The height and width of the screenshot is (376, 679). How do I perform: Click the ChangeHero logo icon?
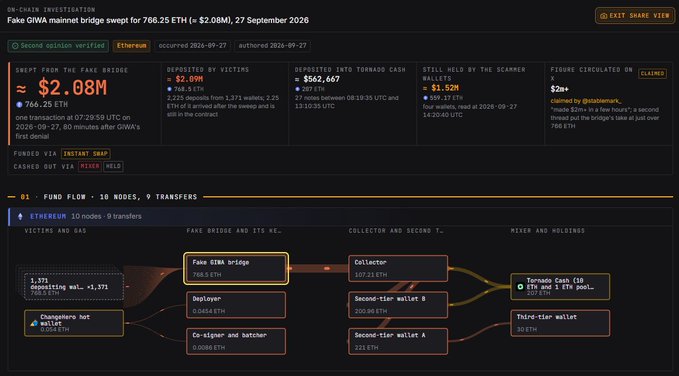point(34,323)
